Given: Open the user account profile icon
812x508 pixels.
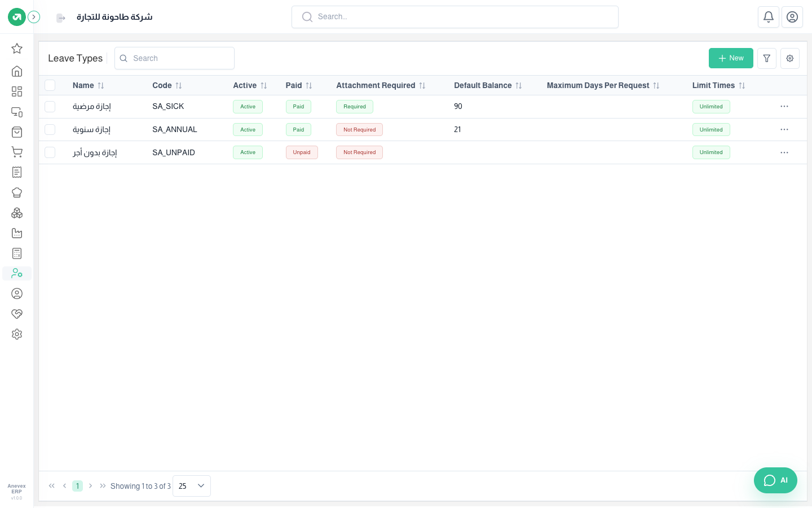Looking at the screenshot, I should (792, 17).
